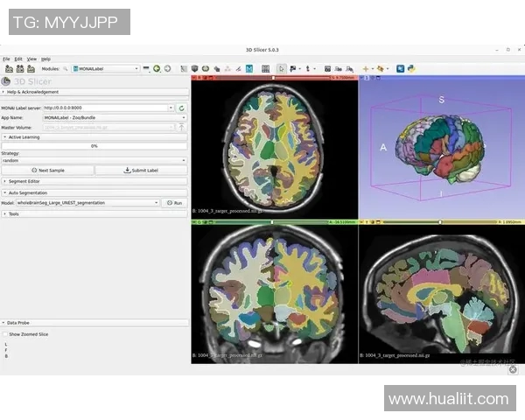Click the Load Data toolbar icon
This screenshot has width=525, height=420.
pyautogui.click(x=9, y=68)
